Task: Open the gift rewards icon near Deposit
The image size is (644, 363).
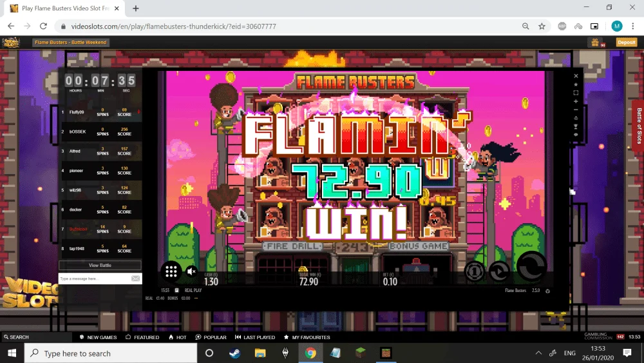Action: pos(596,43)
